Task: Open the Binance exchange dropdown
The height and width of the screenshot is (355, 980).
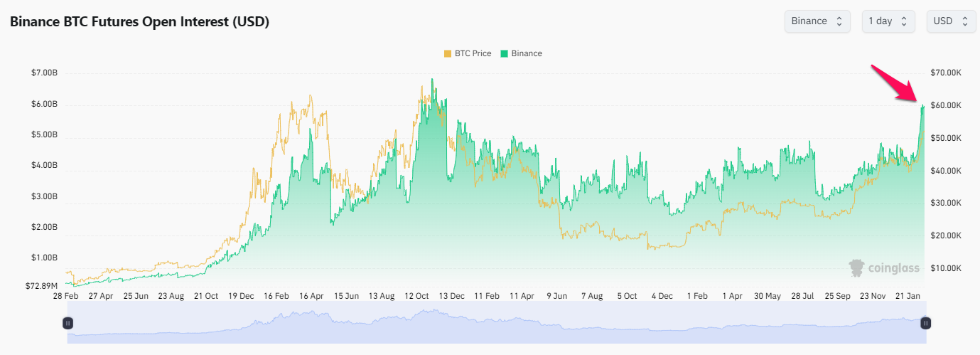Action: point(817,21)
